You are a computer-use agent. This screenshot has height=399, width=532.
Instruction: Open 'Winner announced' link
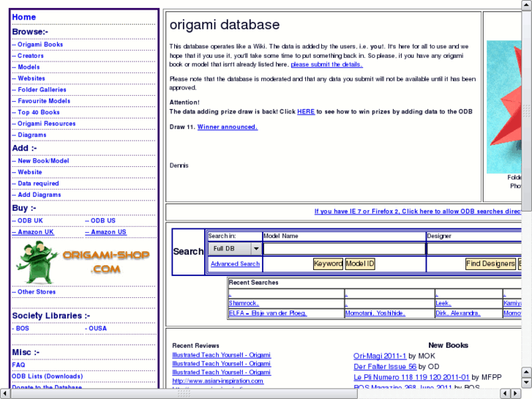point(228,127)
